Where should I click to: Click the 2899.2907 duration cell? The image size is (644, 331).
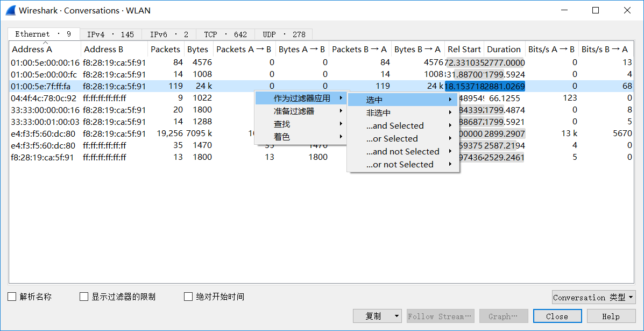tap(505, 133)
